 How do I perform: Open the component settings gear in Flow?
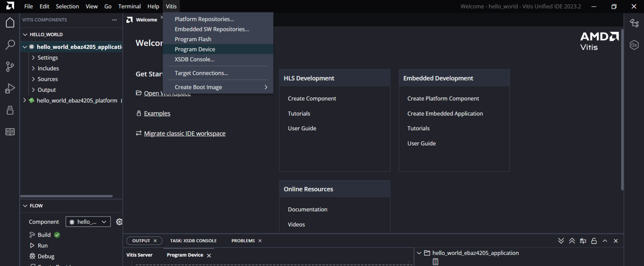pos(119,222)
